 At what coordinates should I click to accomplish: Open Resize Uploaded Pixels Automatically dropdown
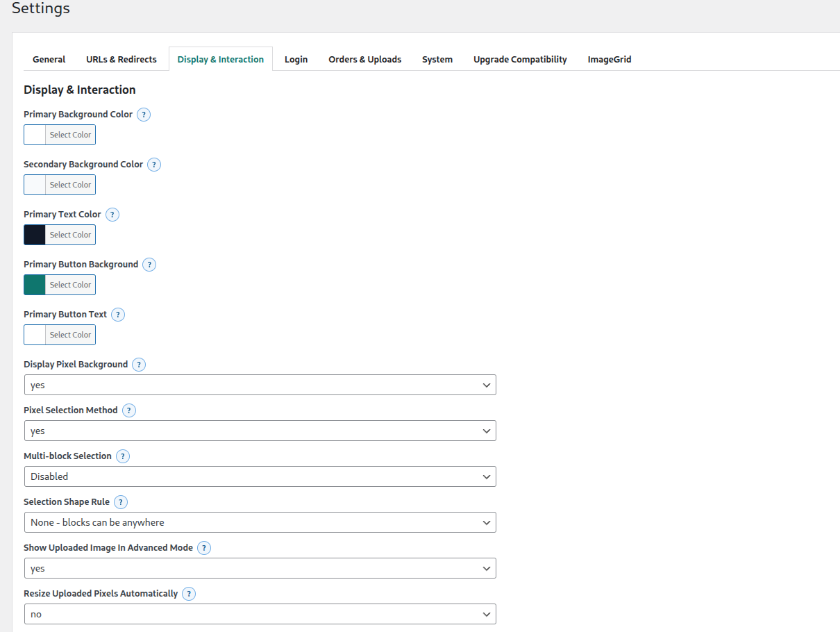coord(260,614)
